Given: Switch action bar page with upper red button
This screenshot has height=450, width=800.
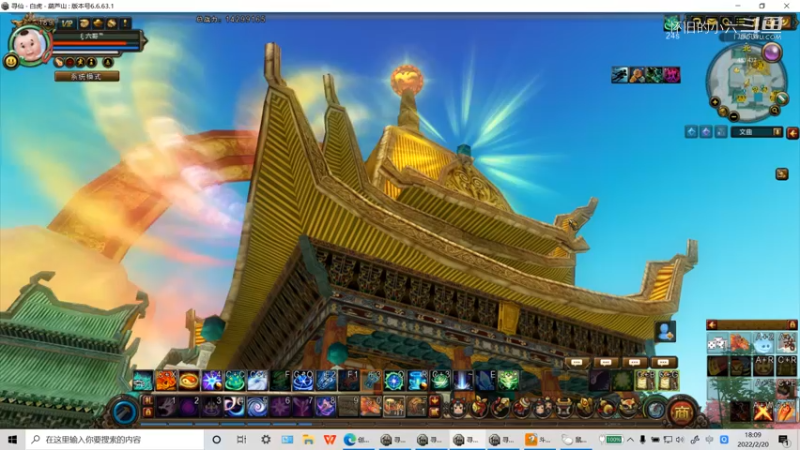Looking at the screenshot, I should click(147, 401).
